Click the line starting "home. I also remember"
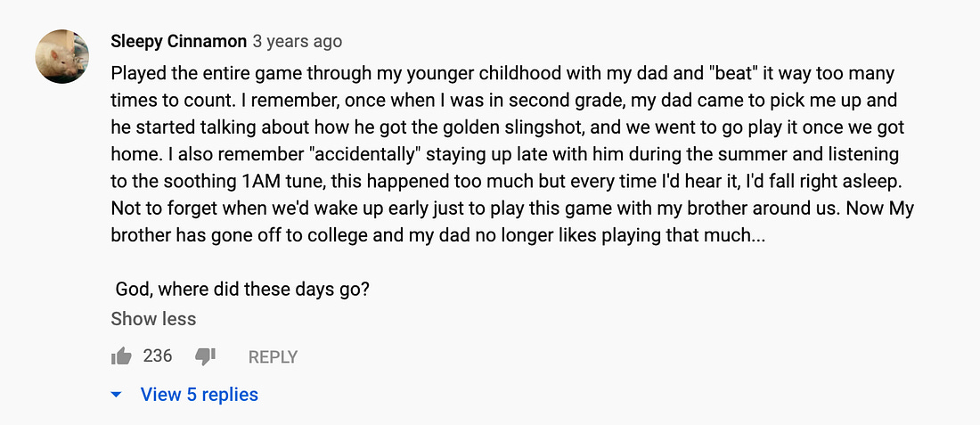 coord(505,155)
